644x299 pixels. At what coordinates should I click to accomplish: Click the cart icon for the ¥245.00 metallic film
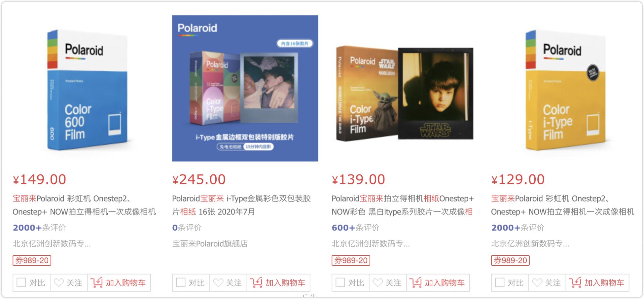click(256, 283)
